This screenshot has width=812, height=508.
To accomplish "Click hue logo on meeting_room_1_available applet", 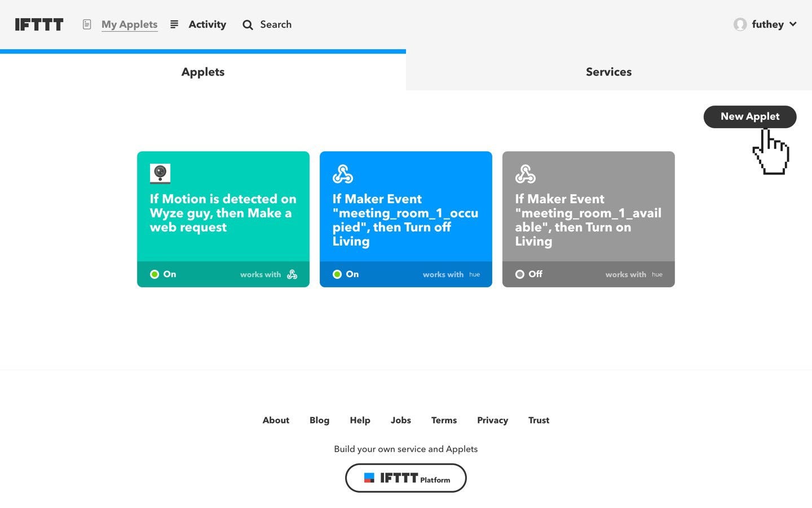I will [657, 274].
